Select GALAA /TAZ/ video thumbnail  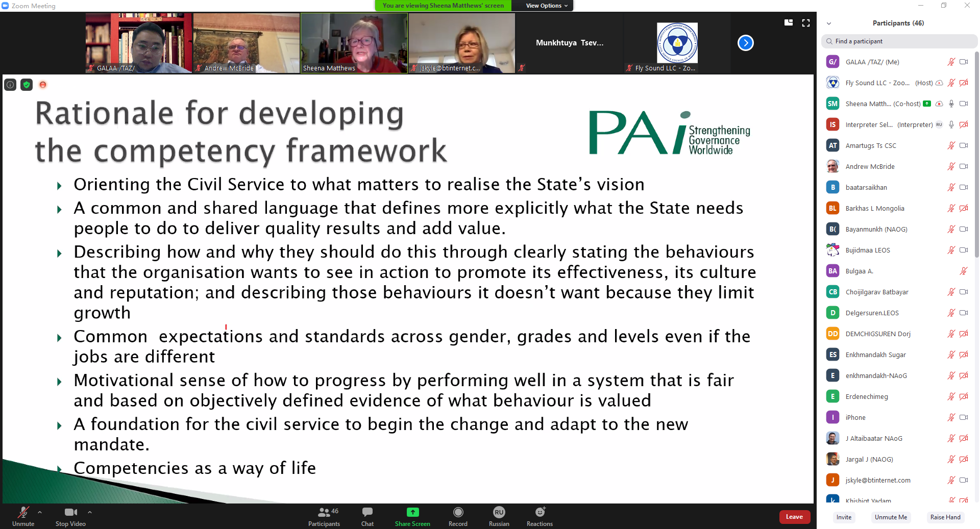[x=139, y=43]
